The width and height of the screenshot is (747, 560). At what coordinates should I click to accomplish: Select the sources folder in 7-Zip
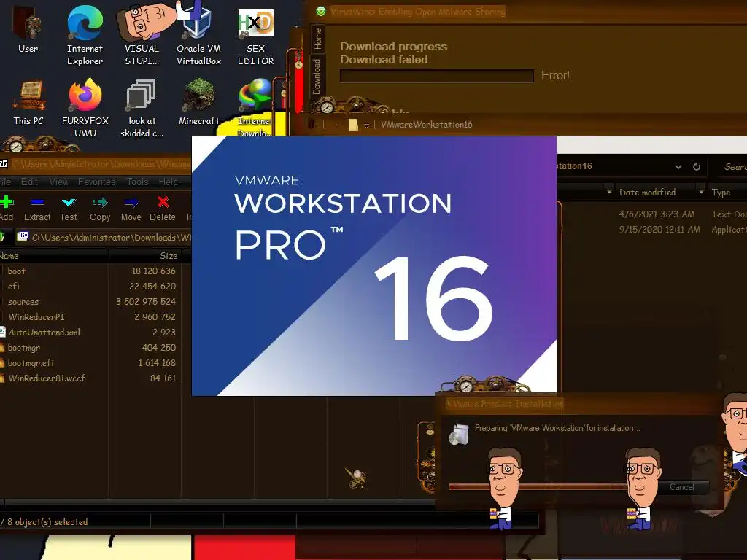pos(23,301)
